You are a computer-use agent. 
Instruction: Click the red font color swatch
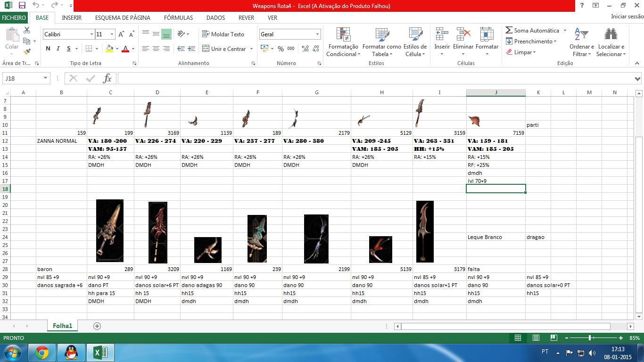tap(125, 49)
